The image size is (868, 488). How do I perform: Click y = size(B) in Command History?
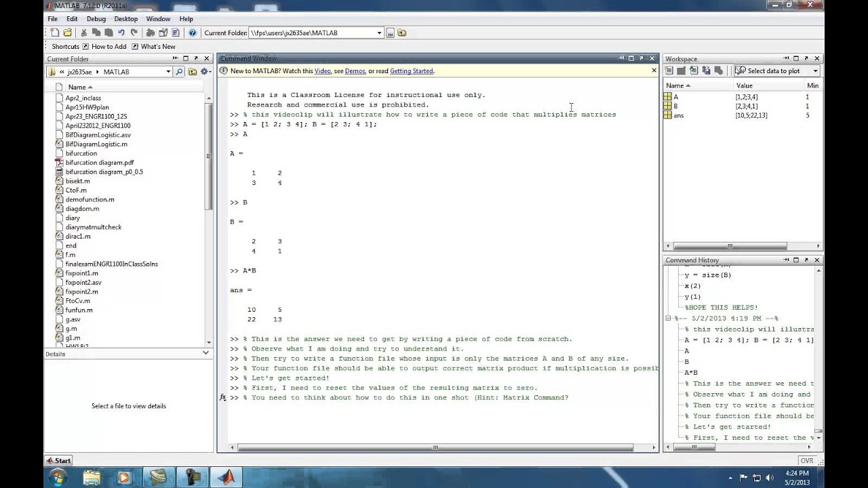coord(707,275)
